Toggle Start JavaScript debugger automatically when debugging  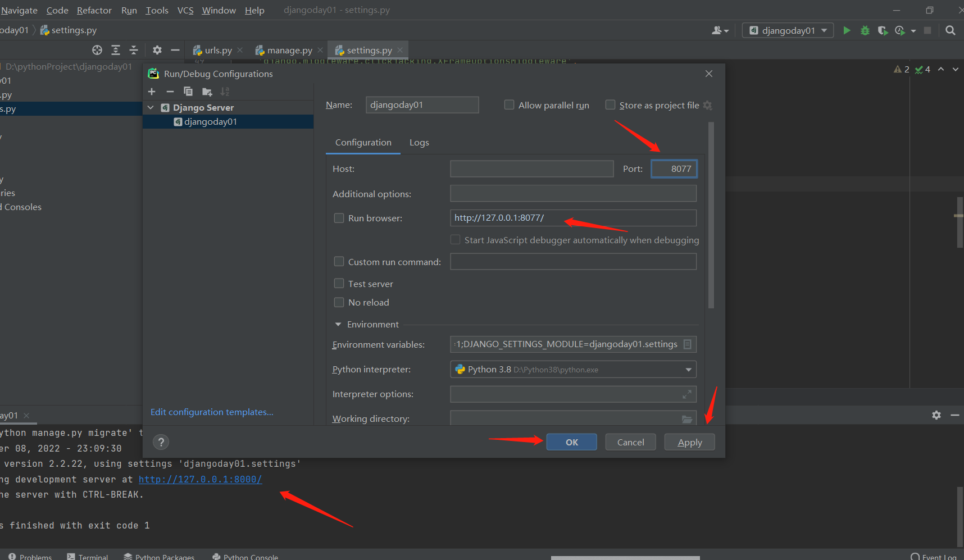click(x=456, y=240)
